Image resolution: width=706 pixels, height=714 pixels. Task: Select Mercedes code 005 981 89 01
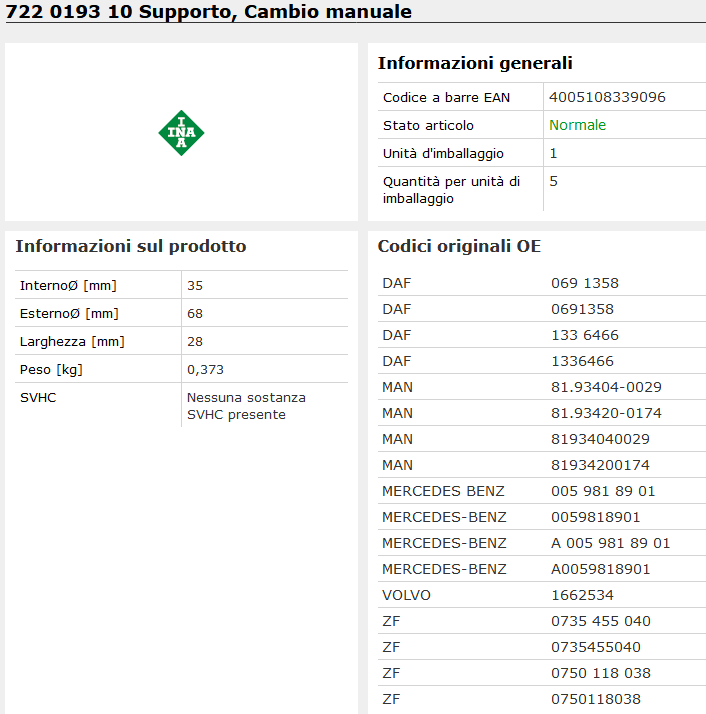[x=603, y=491]
